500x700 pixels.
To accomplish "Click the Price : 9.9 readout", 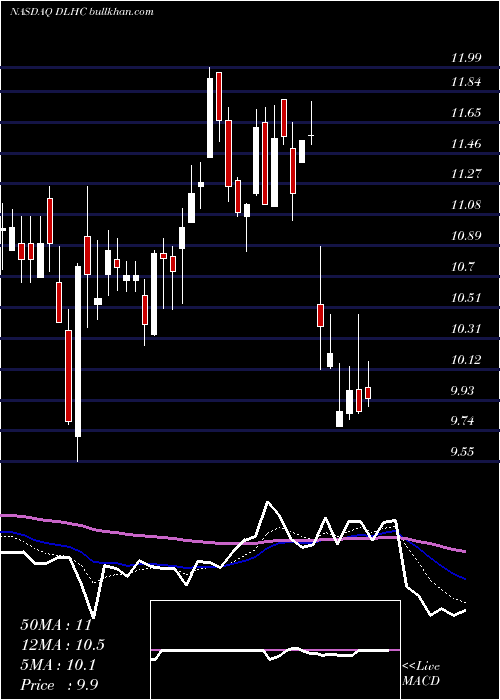I will (59, 685).
